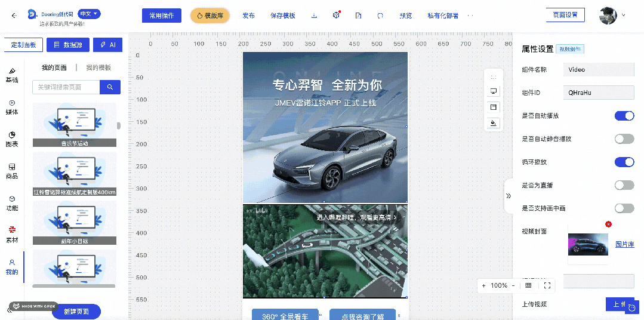The image size is (644, 320).
Task: Zoom out with the minus icon
Action: [513, 285]
